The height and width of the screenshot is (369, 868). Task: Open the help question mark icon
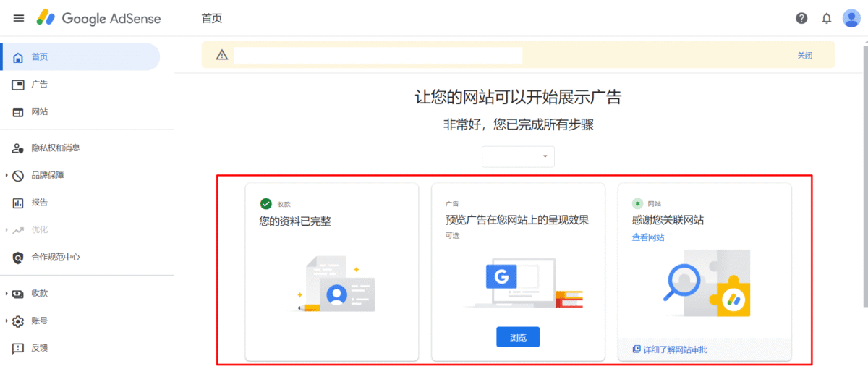click(x=801, y=18)
